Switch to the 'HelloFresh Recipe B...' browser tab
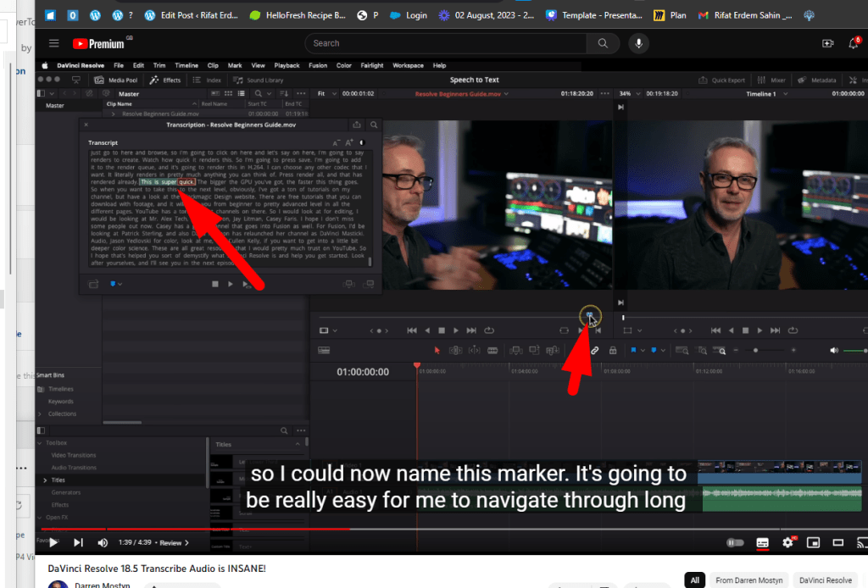868x588 pixels. 298,15
